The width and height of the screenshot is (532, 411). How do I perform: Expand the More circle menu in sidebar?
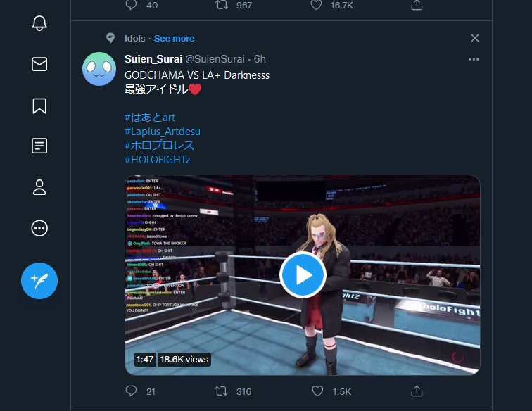coord(39,228)
